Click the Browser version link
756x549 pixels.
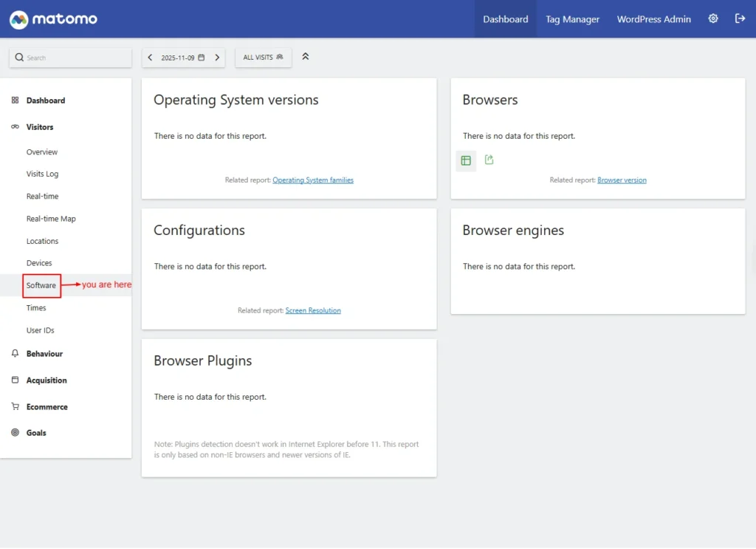click(x=622, y=180)
